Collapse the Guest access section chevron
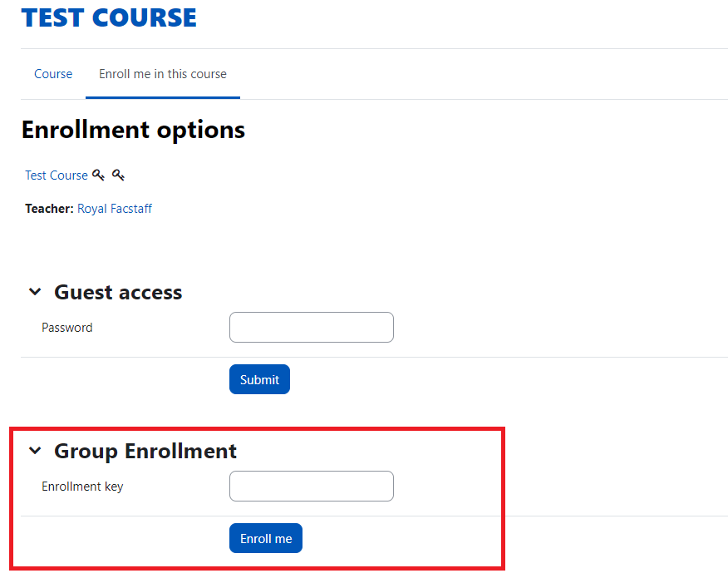Viewport: 728px width, 588px height. click(35, 292)
